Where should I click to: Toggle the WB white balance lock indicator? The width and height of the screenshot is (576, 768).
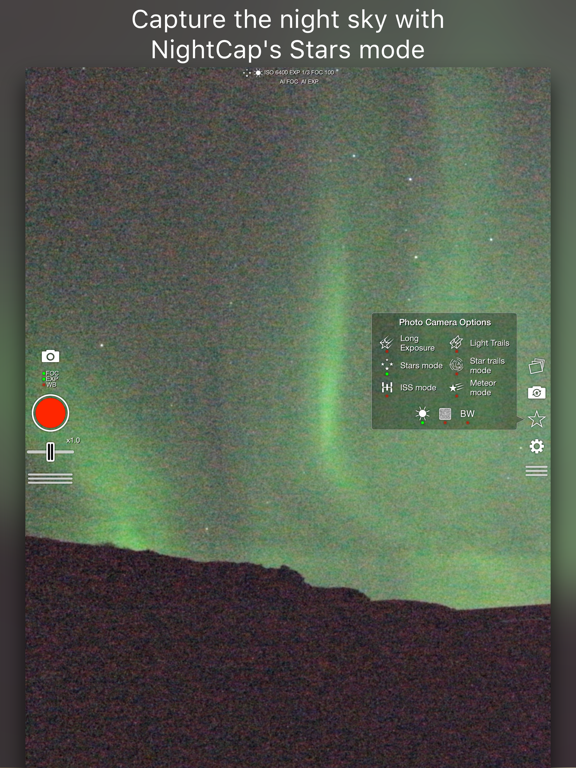pyautogui.click(x=49, y=384)
